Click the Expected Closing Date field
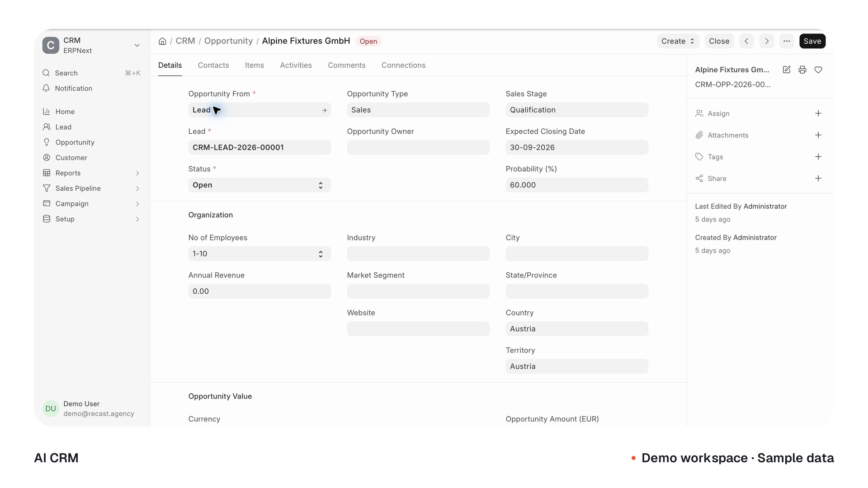Screen dimensions: 868x488 577,147
